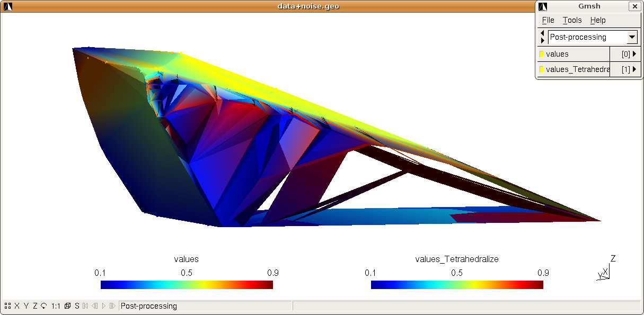This screenshot has width=644, height=315.
Task: Click the Post-processing status message field
Action: (x=206, y=306)
